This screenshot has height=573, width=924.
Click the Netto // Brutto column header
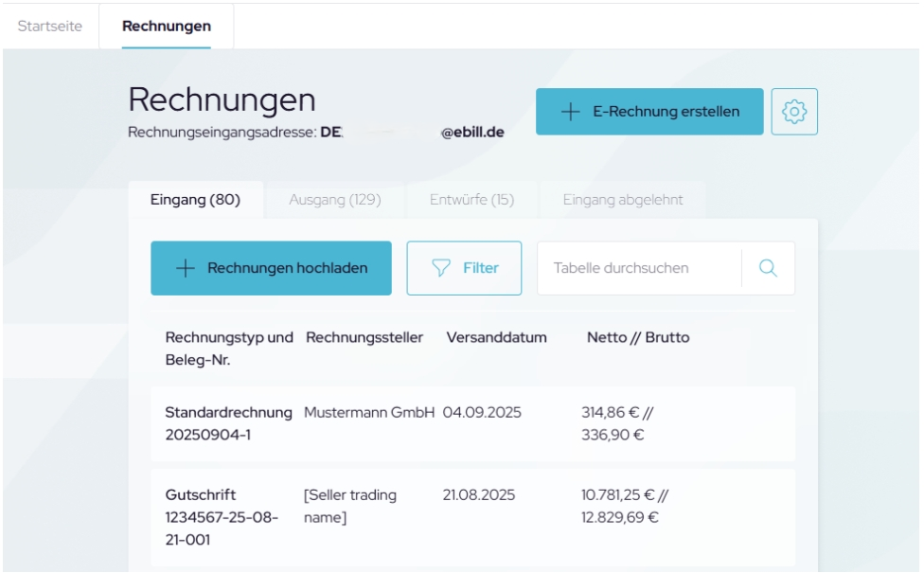pos(638,338)
